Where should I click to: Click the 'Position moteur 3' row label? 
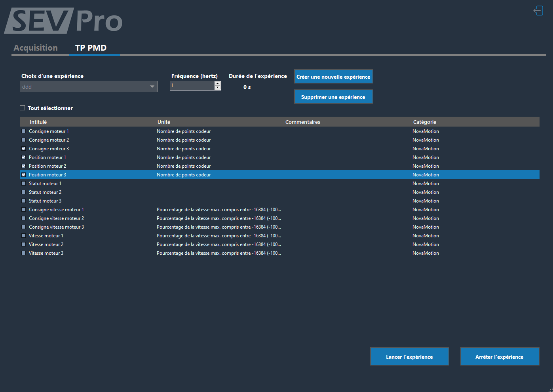click(x=48, y=175)
